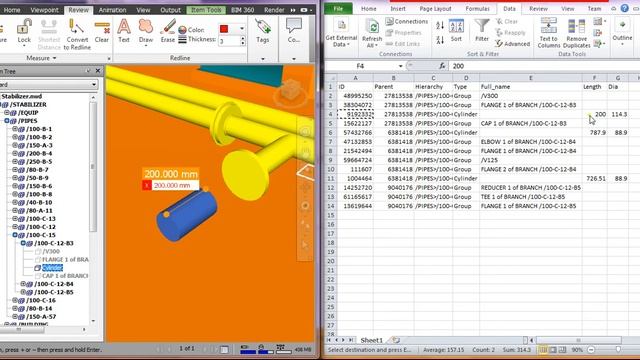
Task: Click Normal view button in status bar
Action: 543,350
